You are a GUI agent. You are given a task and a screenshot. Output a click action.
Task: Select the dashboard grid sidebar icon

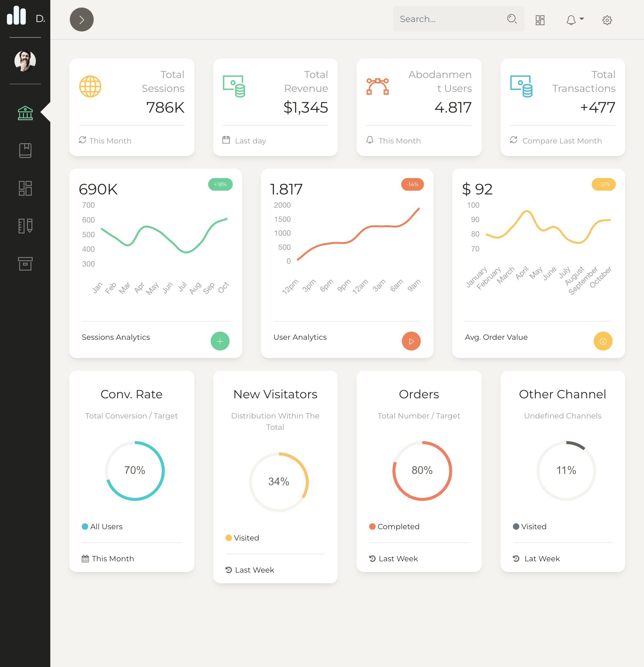25,188
